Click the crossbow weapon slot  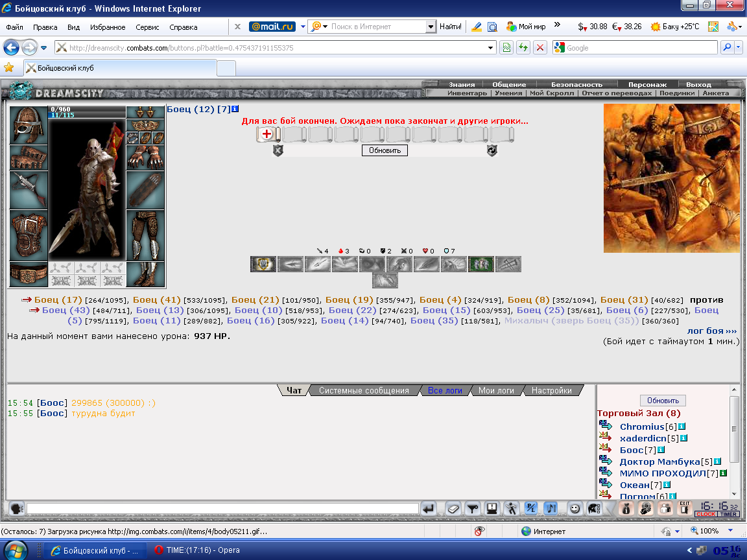click(x=29, y=190)
